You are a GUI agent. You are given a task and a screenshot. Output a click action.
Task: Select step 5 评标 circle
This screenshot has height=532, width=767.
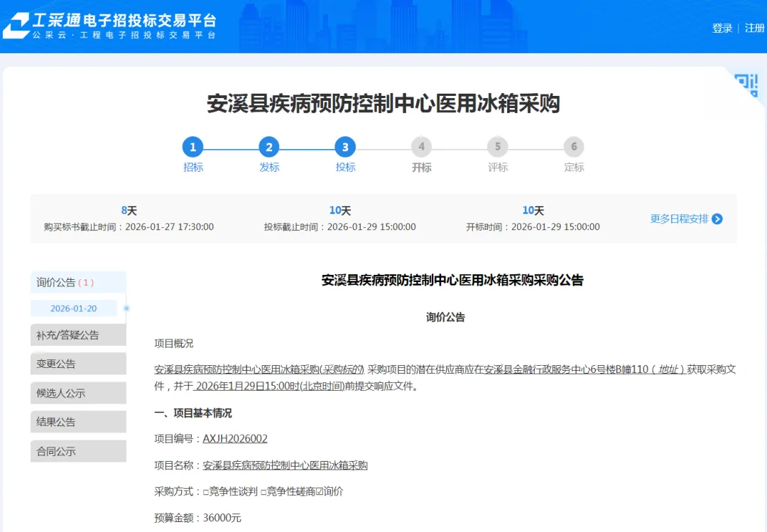(x=497, y=147)
